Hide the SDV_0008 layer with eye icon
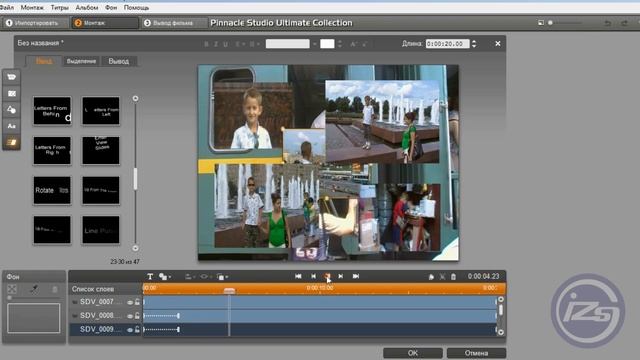 pyautogui.click(x=130, y=316)
